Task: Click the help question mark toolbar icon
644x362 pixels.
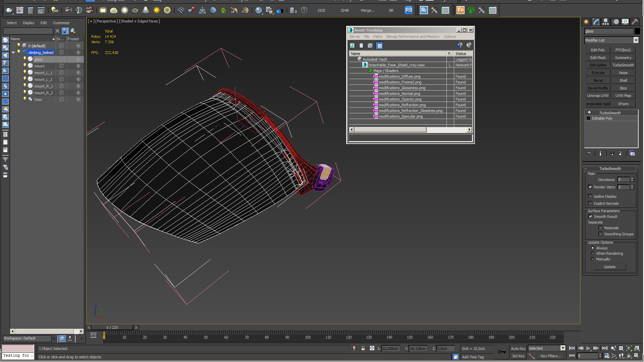Action: point(304,10)
